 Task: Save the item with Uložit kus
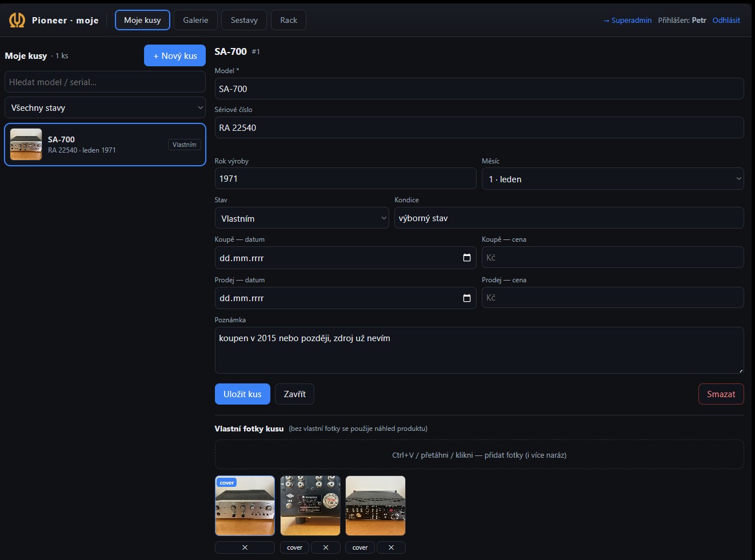[242, 394]
